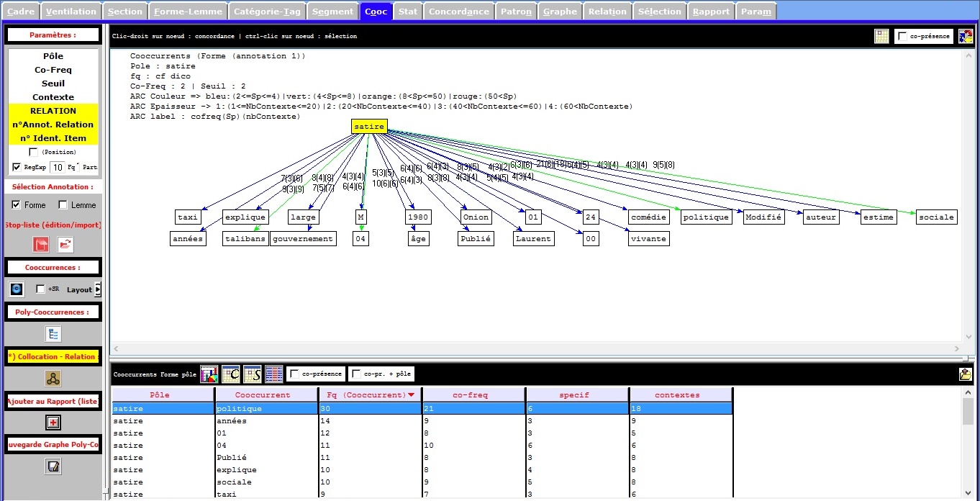980x501 pixels.
Task: Open the Segment tab
Action: point(332,11)
